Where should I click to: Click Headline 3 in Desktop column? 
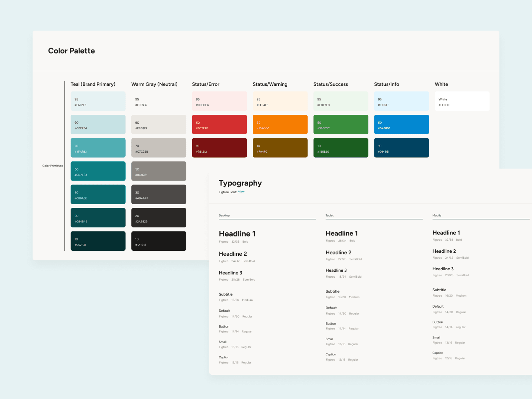pyautogui.click(x=230, y=273)
